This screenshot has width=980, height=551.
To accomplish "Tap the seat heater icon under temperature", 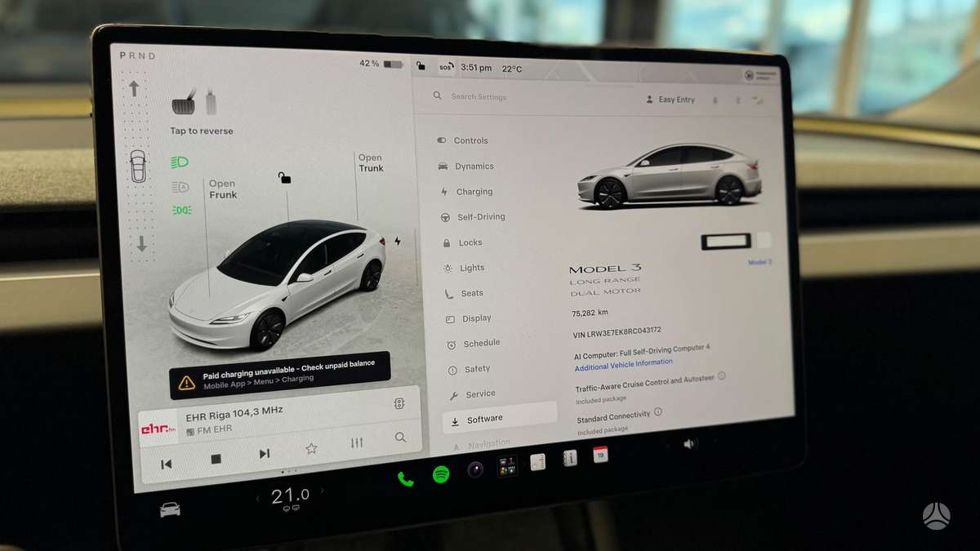I will (290, 509).
